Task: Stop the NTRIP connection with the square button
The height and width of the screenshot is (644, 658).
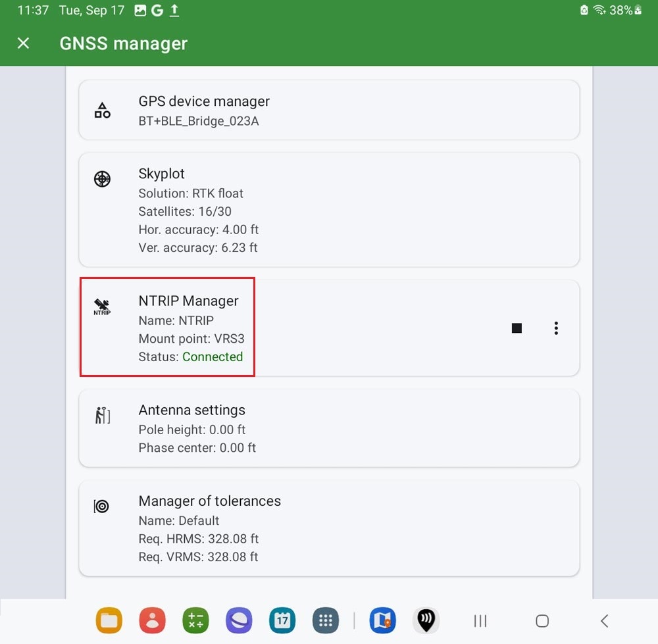Action: 517,328
